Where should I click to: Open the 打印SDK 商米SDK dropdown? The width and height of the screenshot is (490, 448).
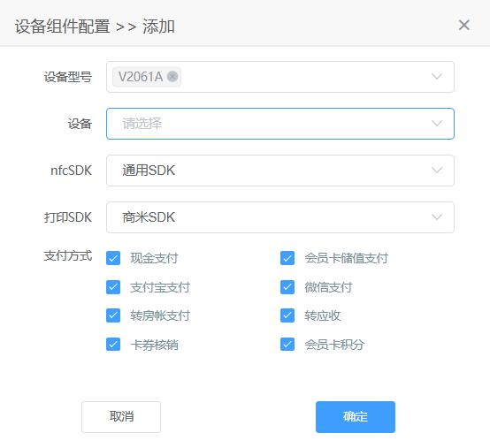pos(280,217)
